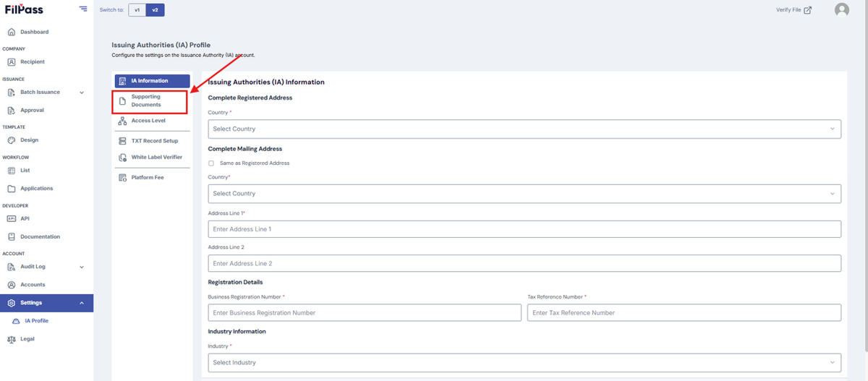Viewport: 868px width, 381px height.
Task: Click the Platform Fee icon
Action: click(x=122, y=177)
